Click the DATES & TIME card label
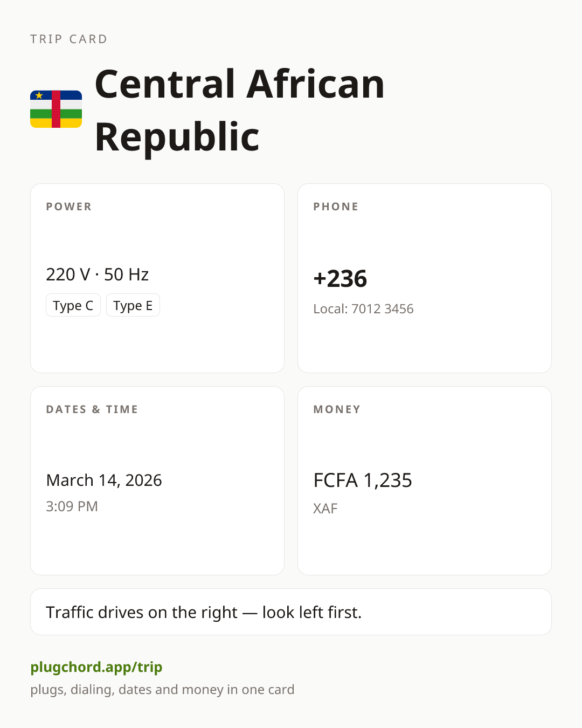Image resolution: width=582 pixels, height=728 pixels. (92, 409)
